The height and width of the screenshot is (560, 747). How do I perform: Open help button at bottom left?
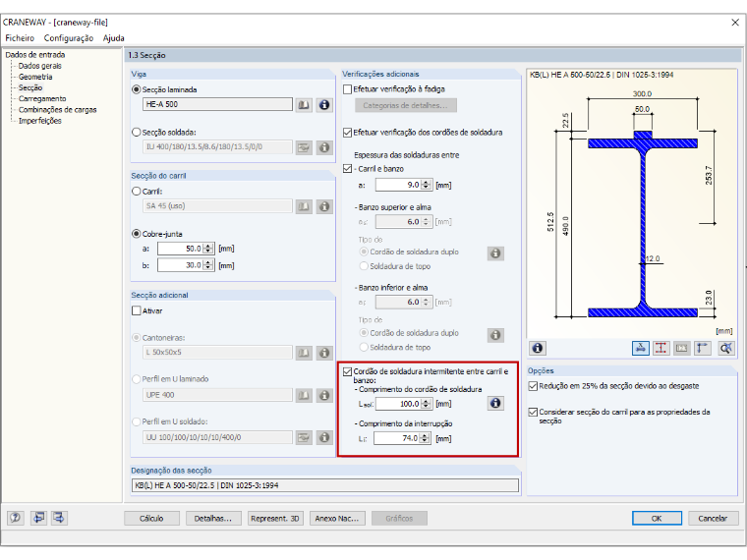pos(16,518)
